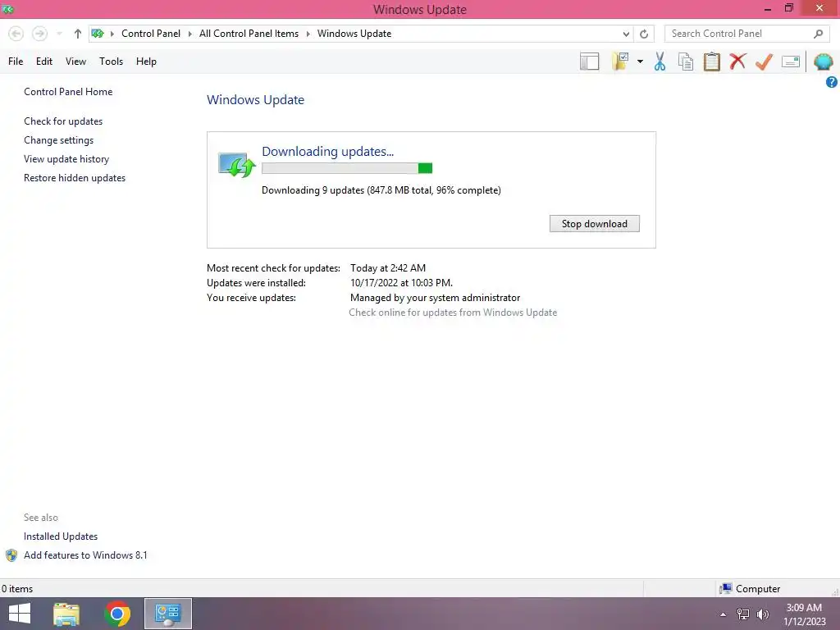Image resolution: width=840 pixels, height=630 pixels.
Task: Click the Downloading updates... heading
Action: [x=328, y=152]
